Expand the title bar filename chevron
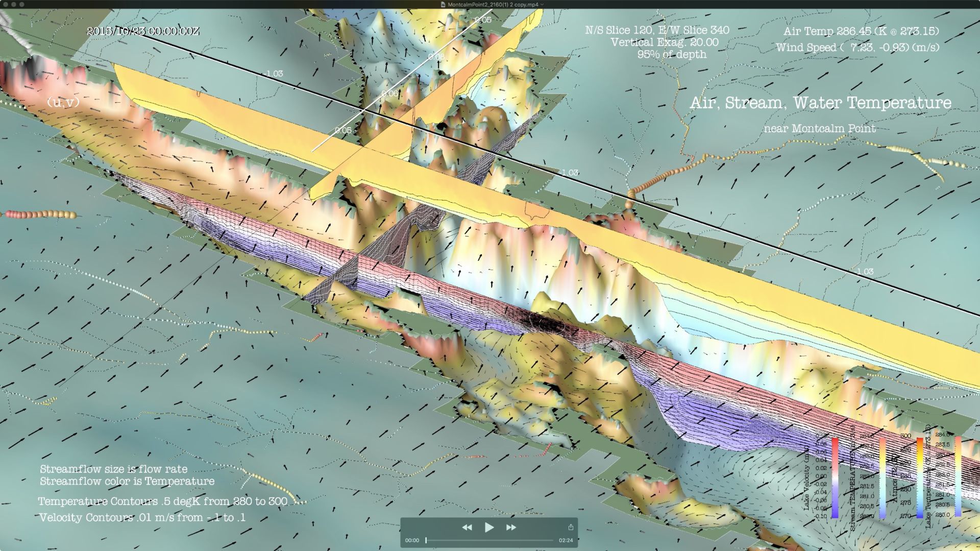 click(542, 5)
